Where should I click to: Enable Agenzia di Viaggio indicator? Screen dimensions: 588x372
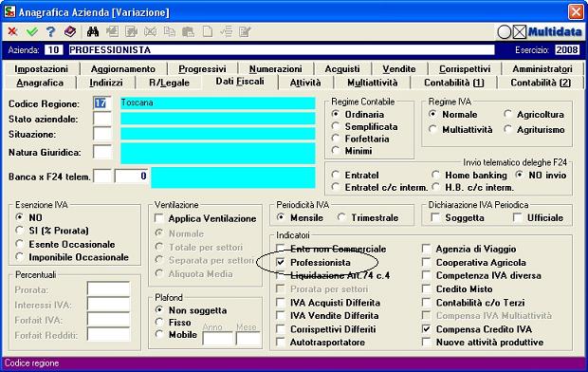426,249
